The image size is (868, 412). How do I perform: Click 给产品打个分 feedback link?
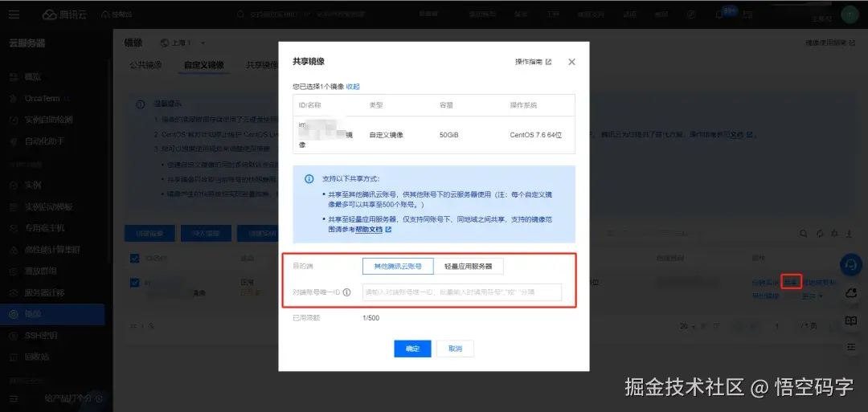(73, 398)
